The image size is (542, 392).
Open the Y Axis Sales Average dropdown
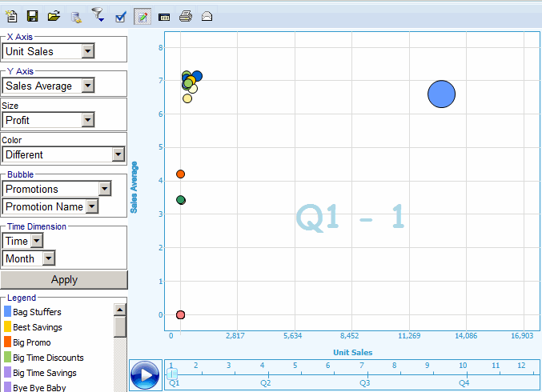click(88, 86)
